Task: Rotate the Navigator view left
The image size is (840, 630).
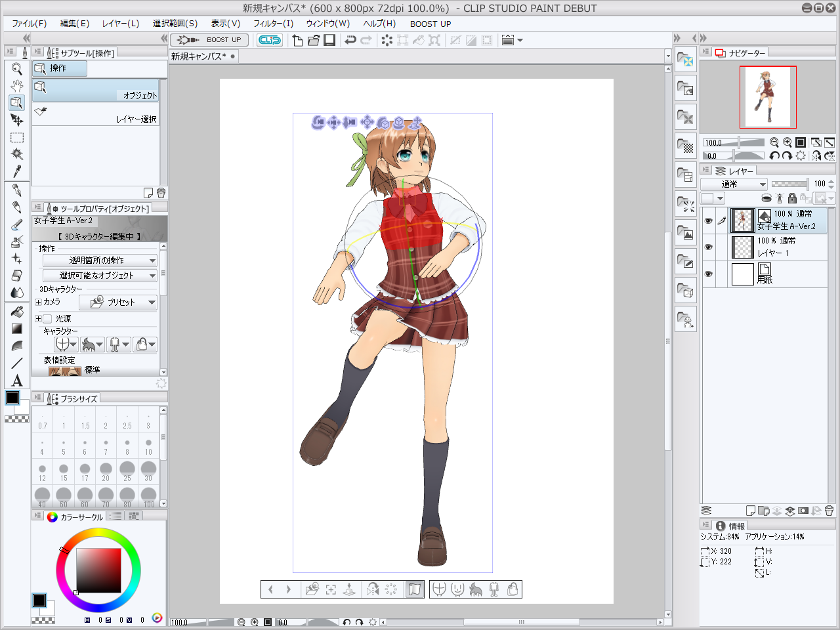Action: tap(774, 156)
